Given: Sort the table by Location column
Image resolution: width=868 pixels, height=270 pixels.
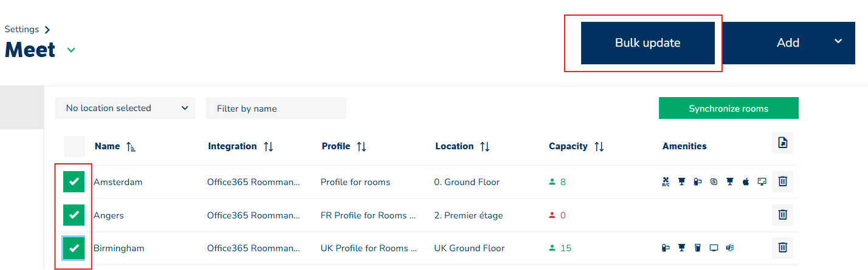Looking at the screenshot, I should (x=485, y=146).
